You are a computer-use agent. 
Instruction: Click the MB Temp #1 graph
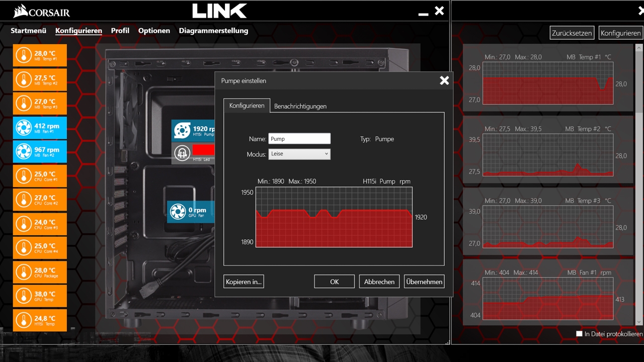(x=548, y=83)
